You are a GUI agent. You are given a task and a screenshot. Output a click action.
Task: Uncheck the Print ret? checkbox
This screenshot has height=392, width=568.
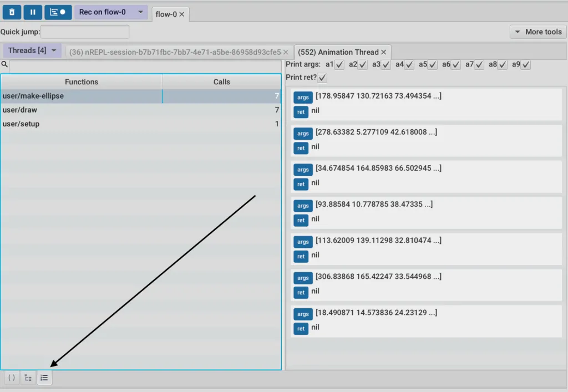point(322,78)
